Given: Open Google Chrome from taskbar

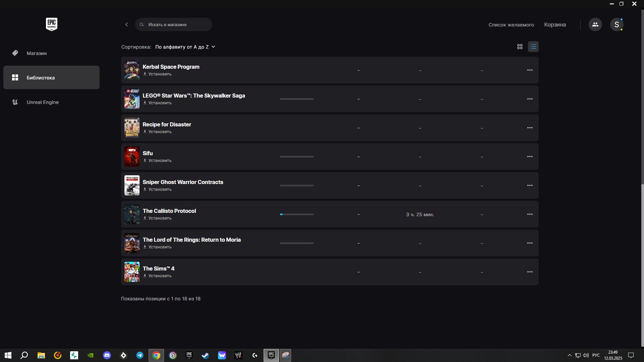Looking at the screenshot, I should [x=156, y=355].
